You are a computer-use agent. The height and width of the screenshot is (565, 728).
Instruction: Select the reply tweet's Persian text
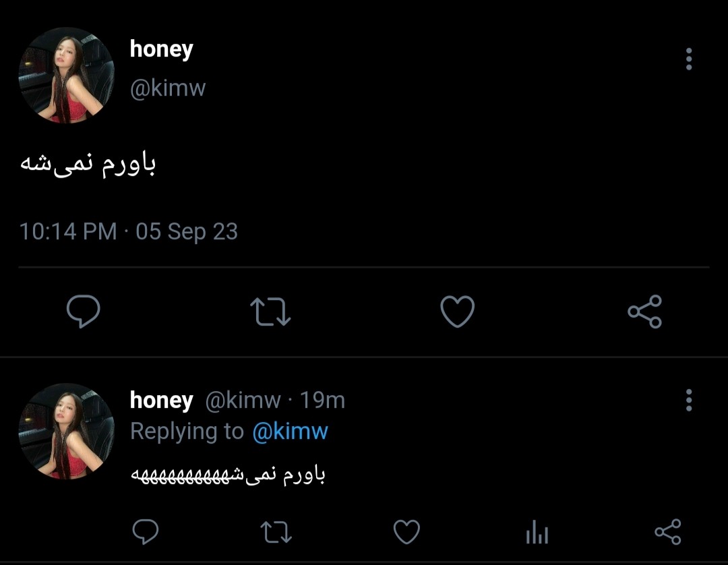tap(228, 475)
